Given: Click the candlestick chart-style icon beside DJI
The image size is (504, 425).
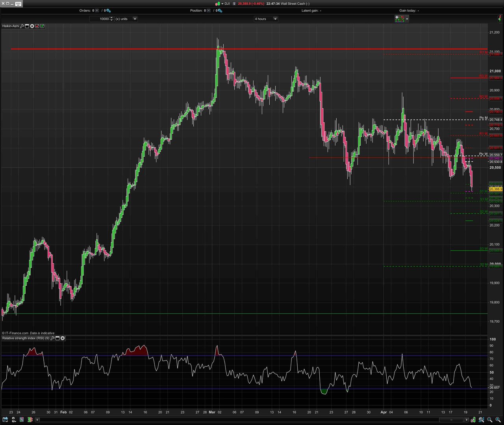Looking at the screenshot, I should click(218, 4).
